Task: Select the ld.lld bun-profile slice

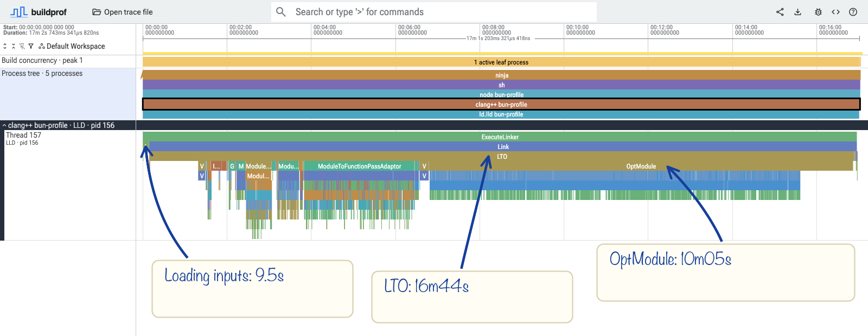Action: pyautogui.click(x=501, y=114)
